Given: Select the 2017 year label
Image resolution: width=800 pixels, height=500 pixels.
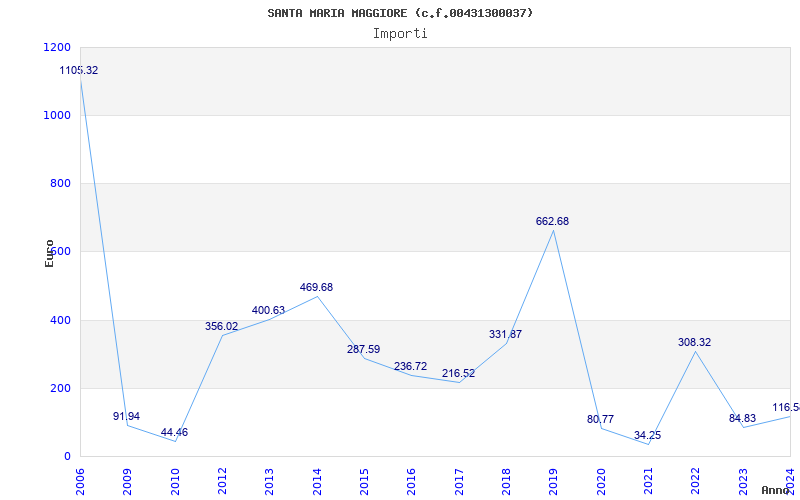Looking at the screenshot, I should 459,482.
